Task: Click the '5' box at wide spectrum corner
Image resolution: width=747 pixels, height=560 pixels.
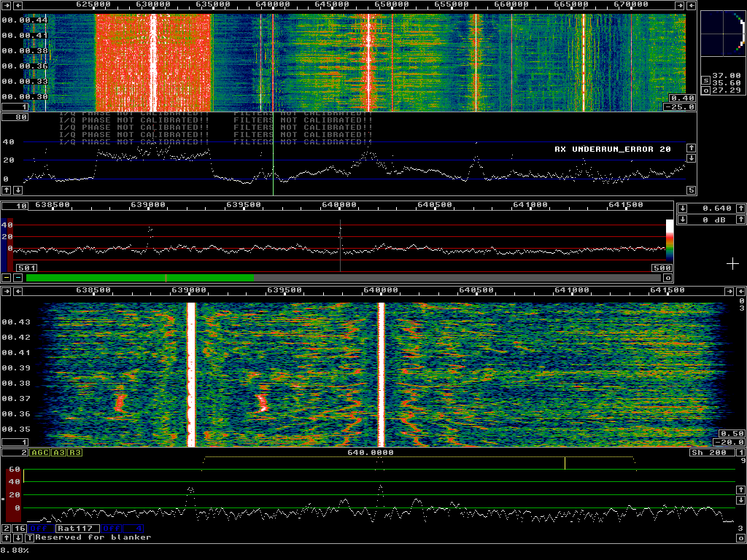Action: (x=692, y=190)
